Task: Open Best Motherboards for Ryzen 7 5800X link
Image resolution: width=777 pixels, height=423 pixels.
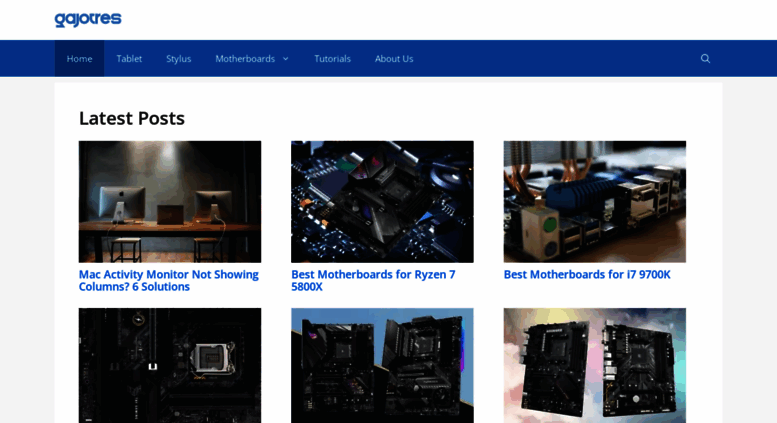Action: [373, 280]
